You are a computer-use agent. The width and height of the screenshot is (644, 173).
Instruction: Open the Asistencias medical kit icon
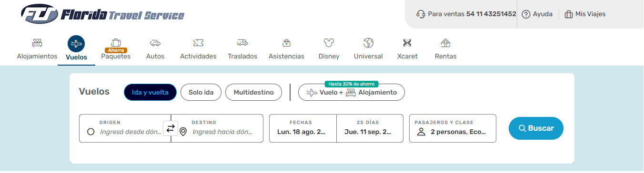(x=286, y=43)
